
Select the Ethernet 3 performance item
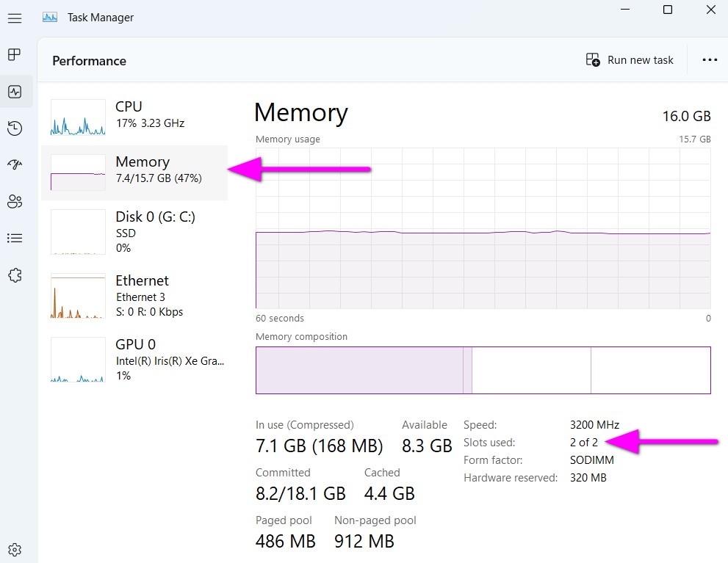tap(134, 296)
